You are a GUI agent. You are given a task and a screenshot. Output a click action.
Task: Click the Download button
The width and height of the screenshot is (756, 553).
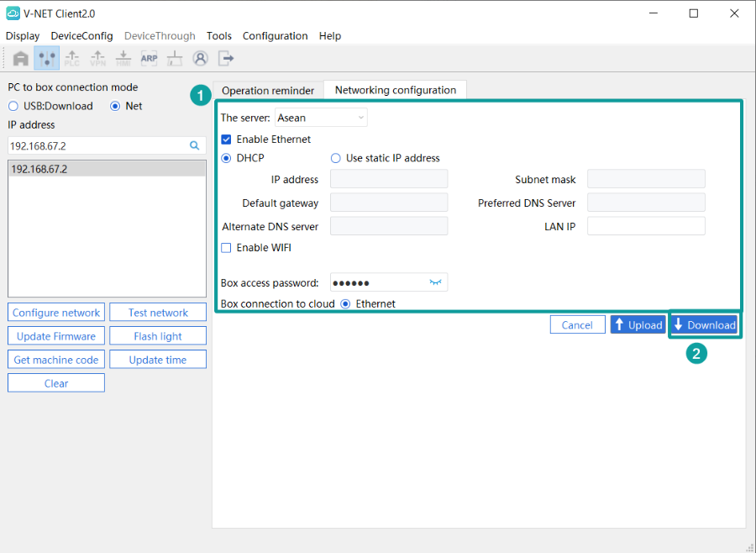705,325
